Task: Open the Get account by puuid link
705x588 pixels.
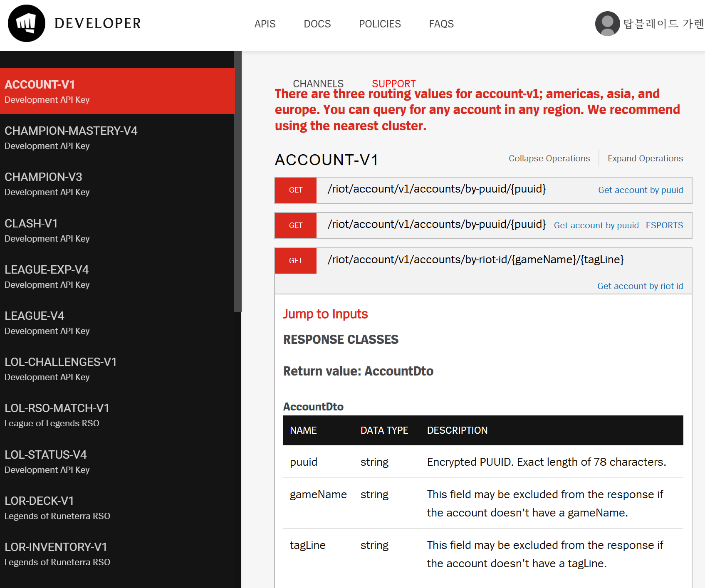Action: tap(641, 190)
